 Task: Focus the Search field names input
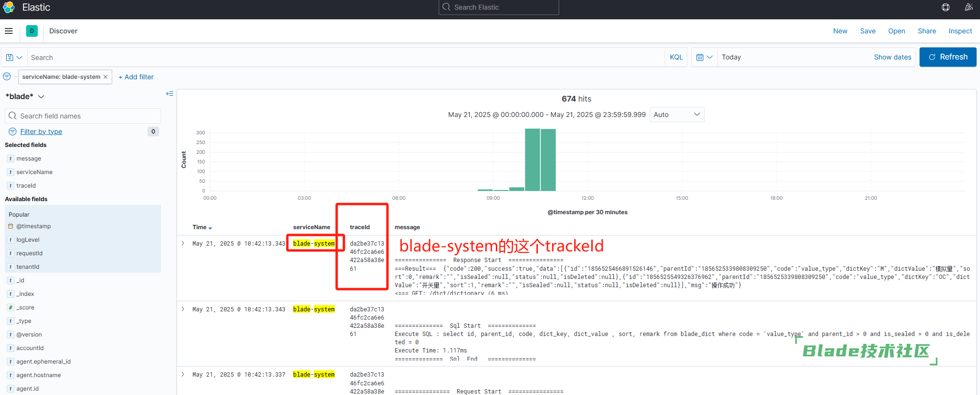pyautogui.click(x=83, y=116)
